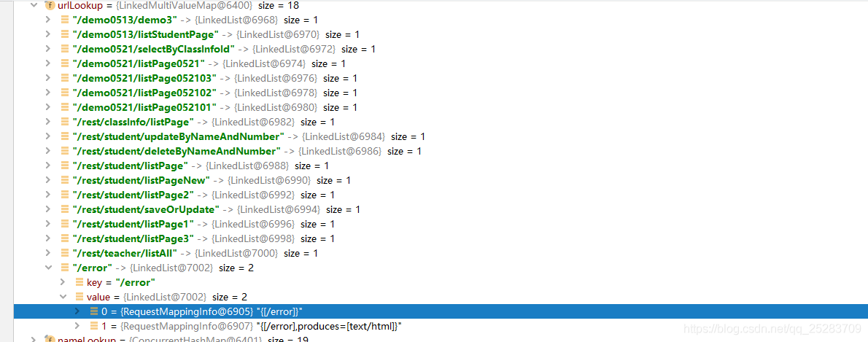The image size is (868, 342).
Task: Click the entry icon for "/rest/student/deleteByNameAndNumber"
Action: 65,151
